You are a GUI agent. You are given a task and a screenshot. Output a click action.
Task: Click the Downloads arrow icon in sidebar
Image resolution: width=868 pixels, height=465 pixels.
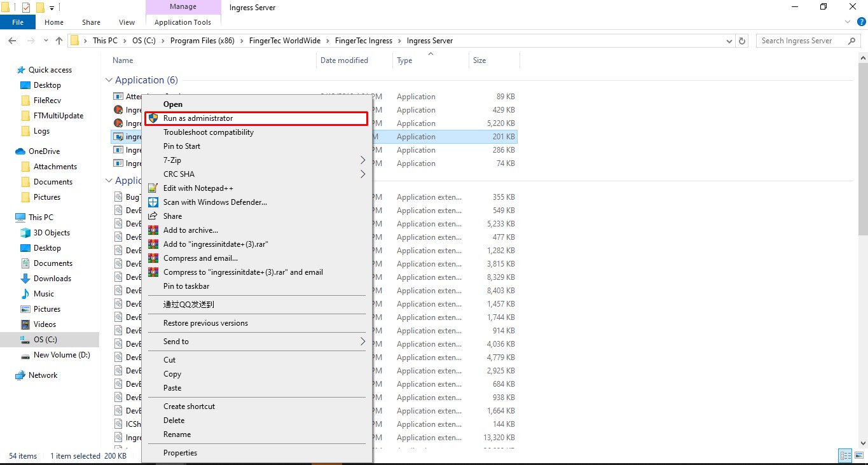tap(25, 279)
